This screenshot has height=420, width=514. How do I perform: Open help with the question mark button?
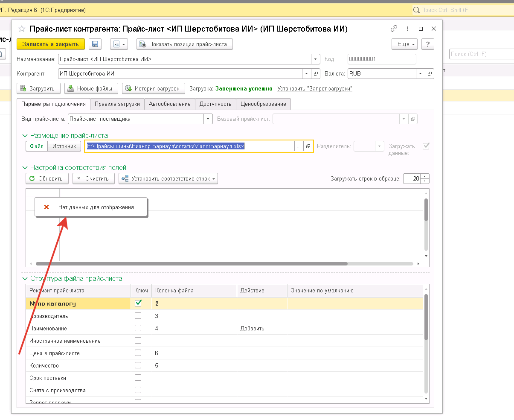[427, 44]
